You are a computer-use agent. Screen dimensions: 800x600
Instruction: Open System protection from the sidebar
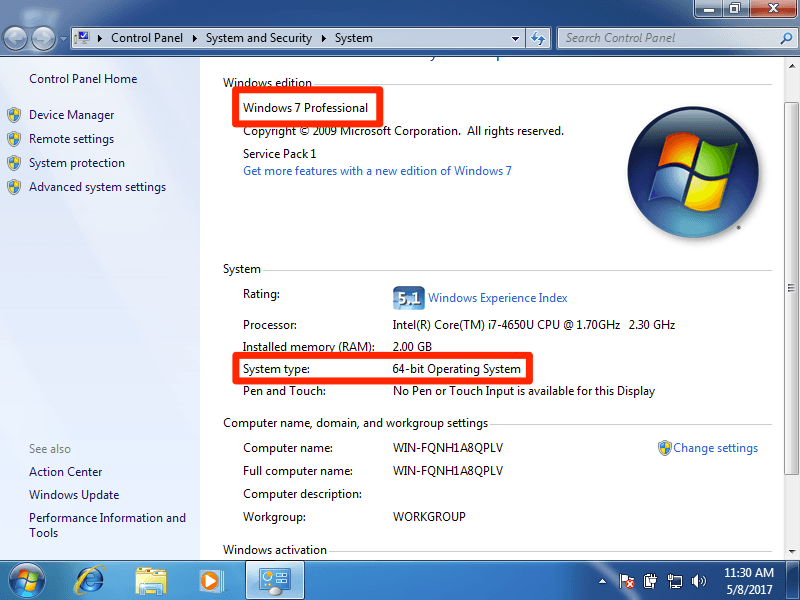(x=75, y=162)
